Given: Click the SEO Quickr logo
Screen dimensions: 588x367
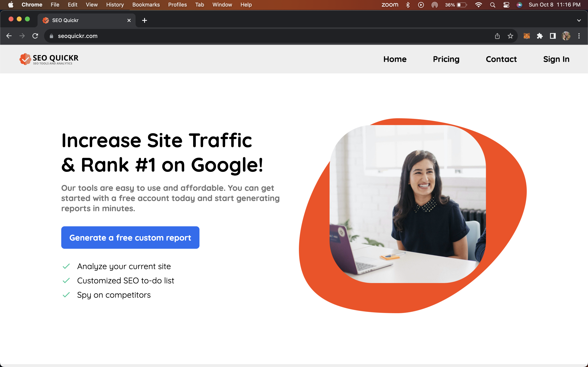Looking at the screenshot, I should (x=49, y=59).
